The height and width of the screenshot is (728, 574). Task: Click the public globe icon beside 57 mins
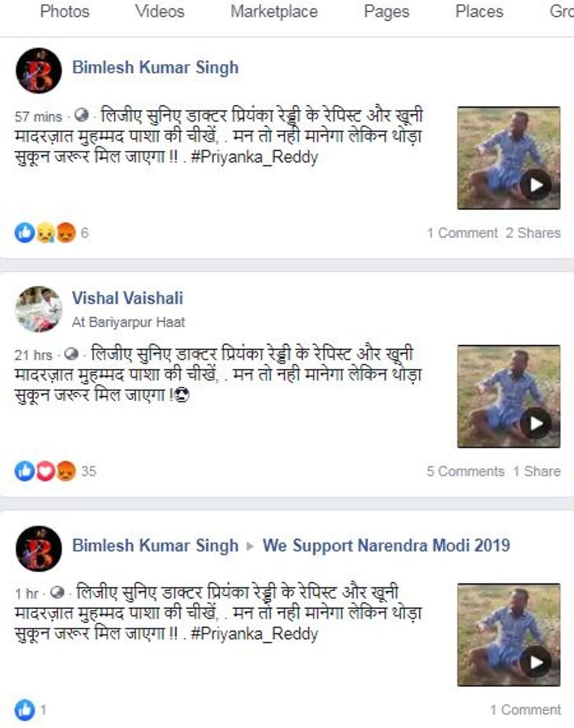(x=81, y=116)
